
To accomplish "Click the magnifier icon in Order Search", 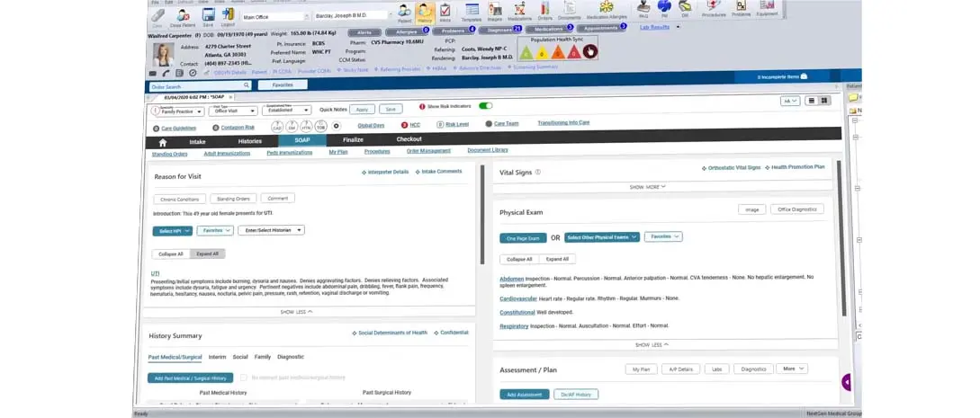I will coord(247,85).
